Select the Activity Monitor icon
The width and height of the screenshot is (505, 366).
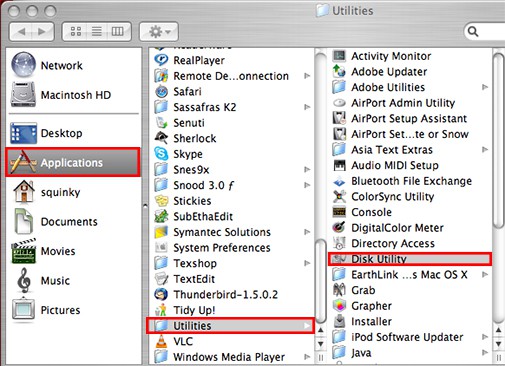339,56
